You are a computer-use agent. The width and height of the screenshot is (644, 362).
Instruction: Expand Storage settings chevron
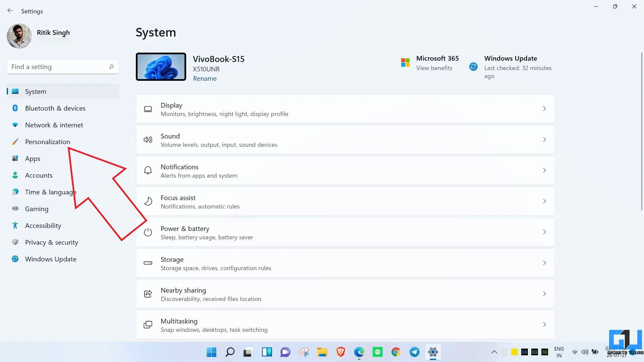pyautogui.click(x=544, y=263)
